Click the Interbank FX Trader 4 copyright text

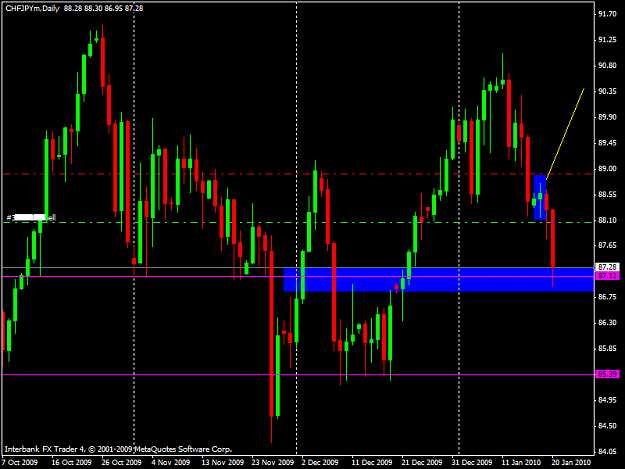pos(118,449)
